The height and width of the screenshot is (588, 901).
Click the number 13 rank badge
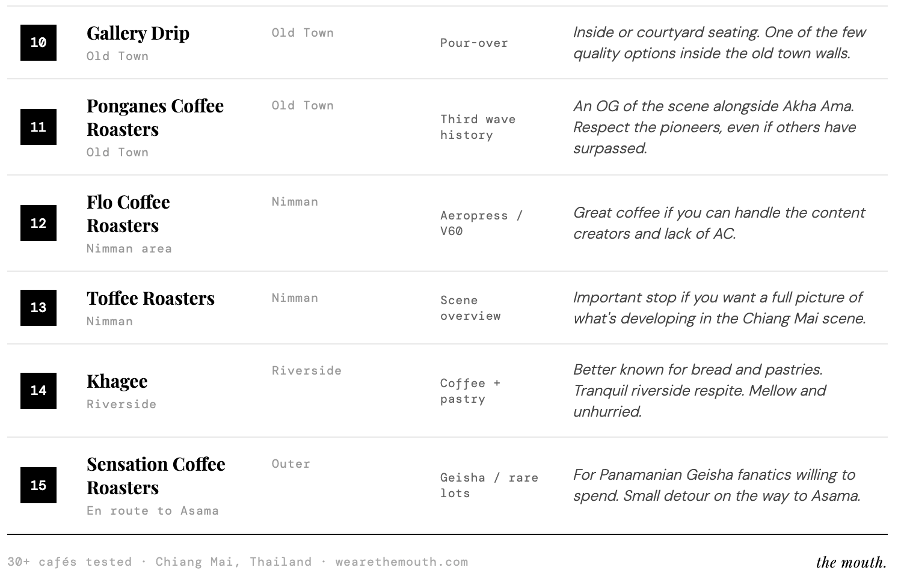tap(38, 308)
